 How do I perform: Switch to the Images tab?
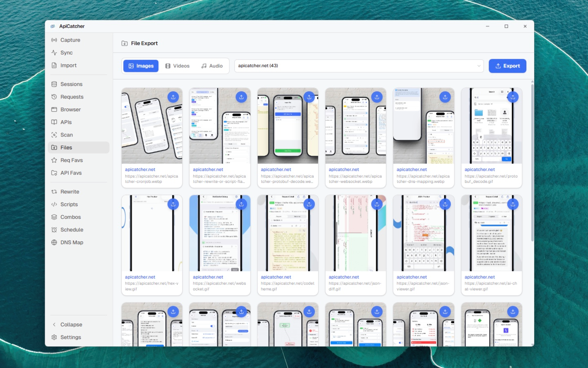(141, 66)
